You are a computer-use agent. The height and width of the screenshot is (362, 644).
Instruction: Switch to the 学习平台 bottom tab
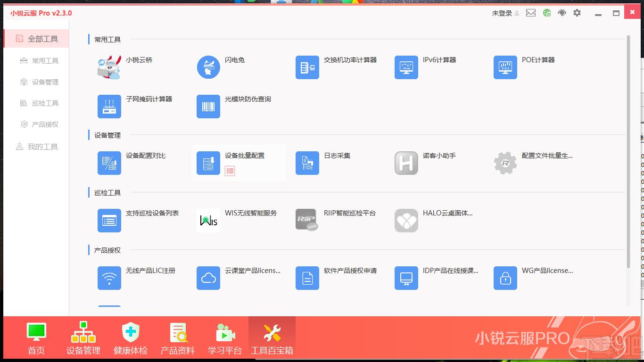(225, 339)
